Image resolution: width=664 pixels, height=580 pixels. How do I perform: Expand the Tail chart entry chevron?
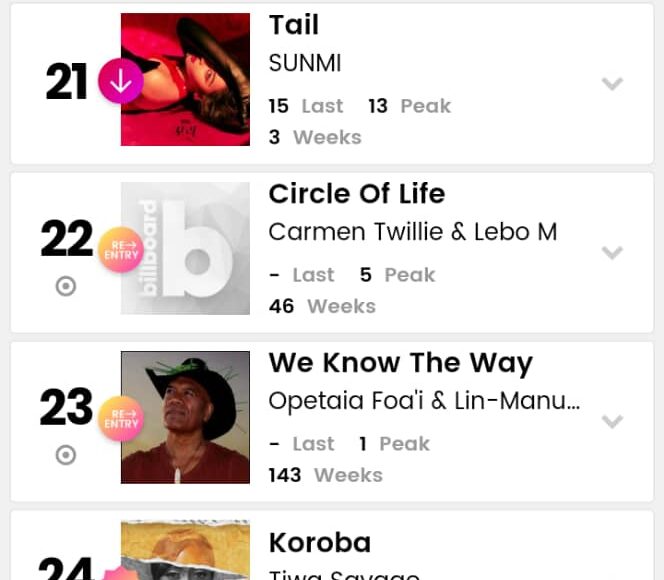[x=612, y=84]
